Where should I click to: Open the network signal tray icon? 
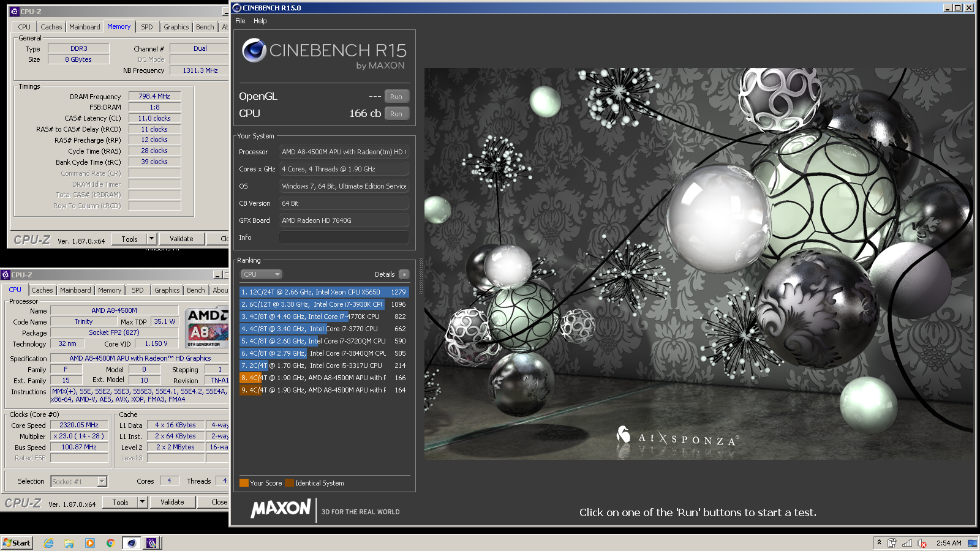(907, 543)
